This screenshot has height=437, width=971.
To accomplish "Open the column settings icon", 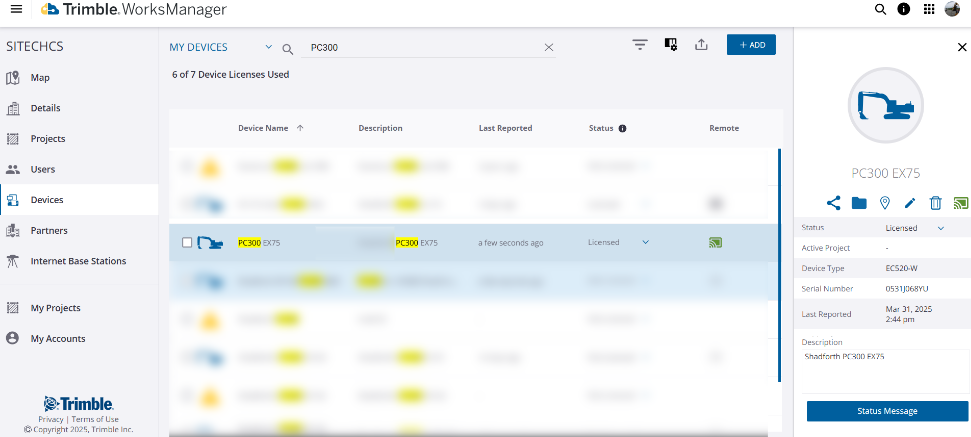I will [x=671, y=44].
